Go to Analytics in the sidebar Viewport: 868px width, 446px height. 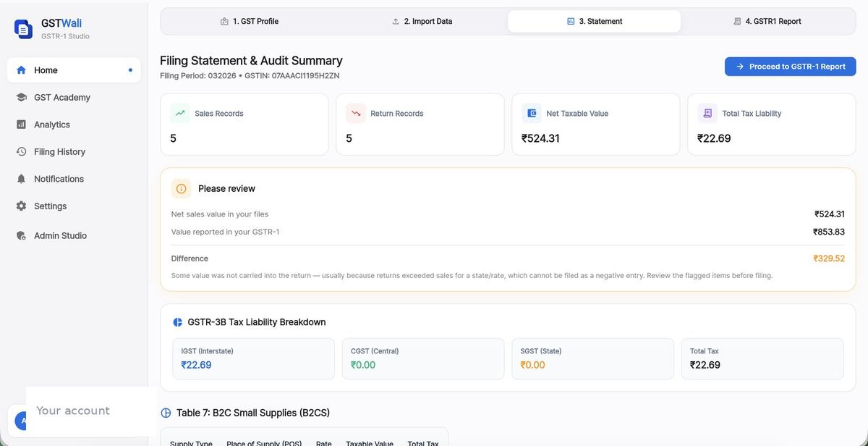pyautogui.click(x=74, y=125)
